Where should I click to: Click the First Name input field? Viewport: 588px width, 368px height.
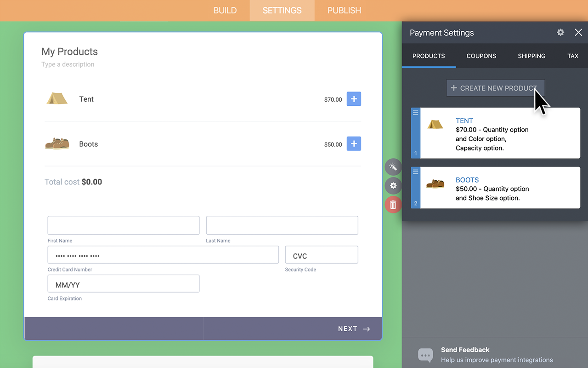123,225
